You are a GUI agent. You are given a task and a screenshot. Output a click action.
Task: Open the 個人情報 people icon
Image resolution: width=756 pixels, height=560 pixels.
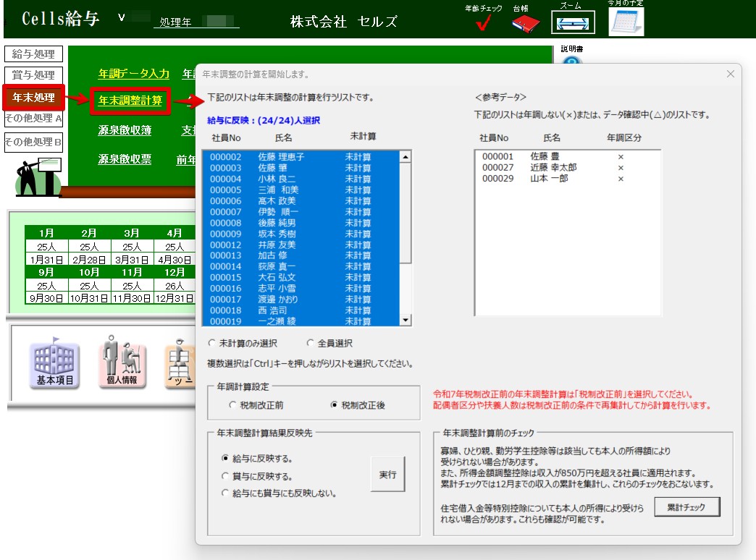[x=121, y=362]
